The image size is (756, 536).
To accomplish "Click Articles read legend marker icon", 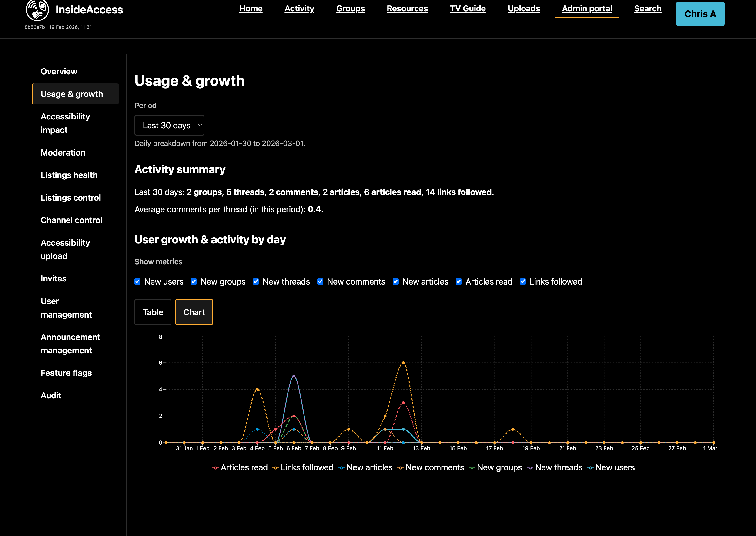I will 216,468.
